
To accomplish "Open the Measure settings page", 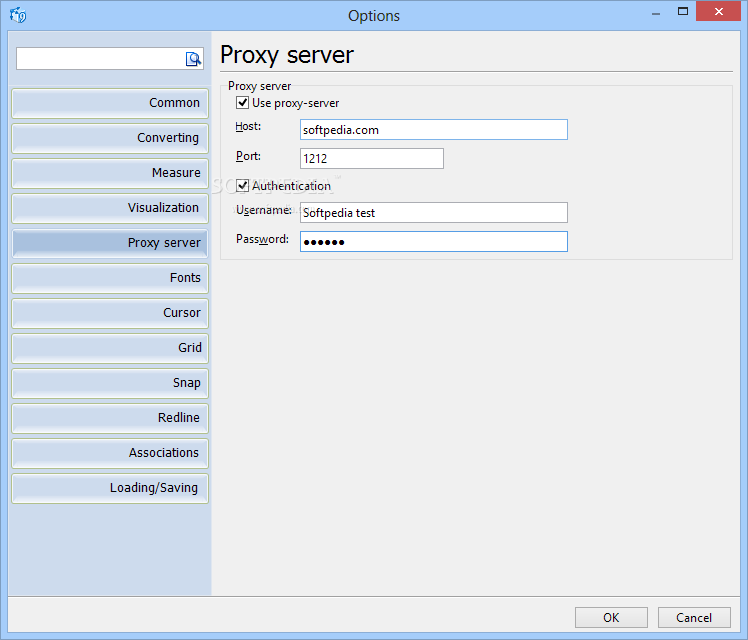I will (110, 173).
